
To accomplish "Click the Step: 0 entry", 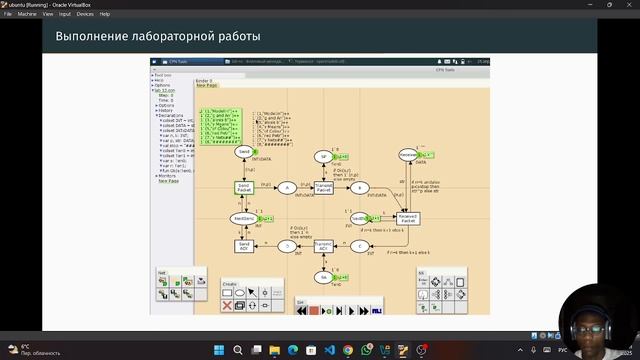I will point(166,96).
